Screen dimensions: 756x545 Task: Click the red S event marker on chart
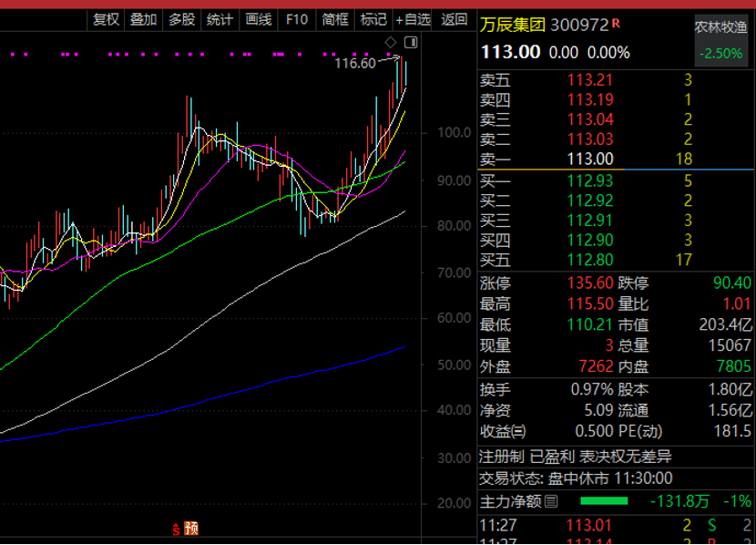pyautogui.click(x=177, y=528)
